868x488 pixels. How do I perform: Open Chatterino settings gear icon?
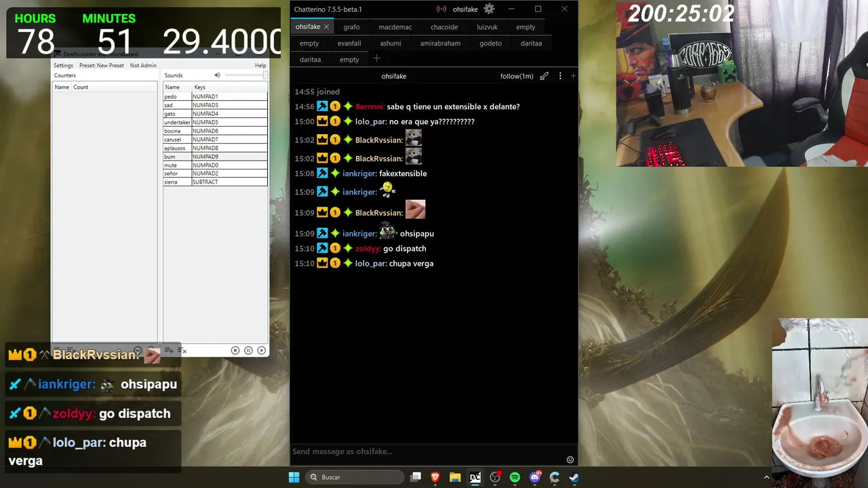coord(489,9)
